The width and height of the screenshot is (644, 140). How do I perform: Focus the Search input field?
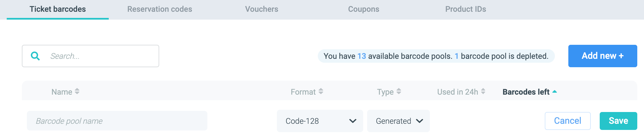(x=101, y=56)
